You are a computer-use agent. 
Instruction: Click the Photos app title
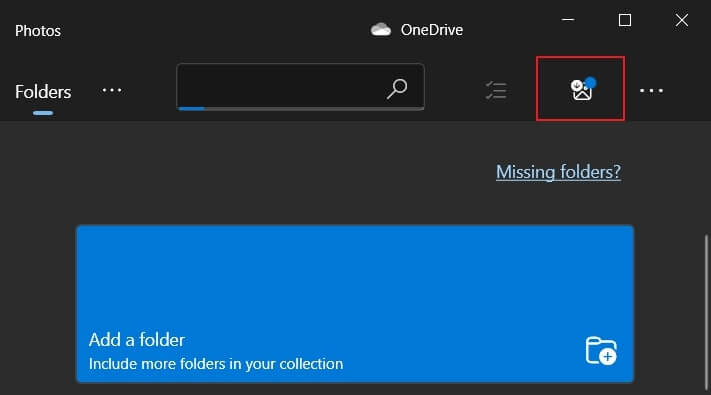[38, 31]
